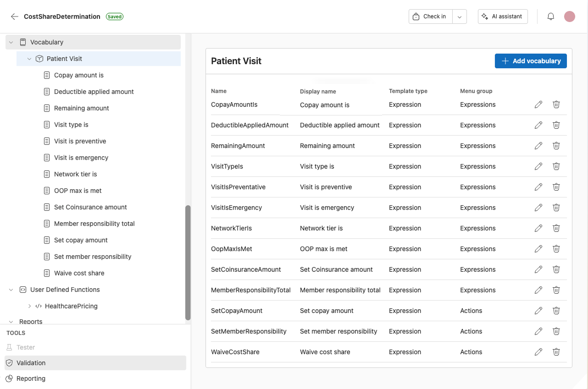This screenshot has height=389, width=588.
Task: Select Visit is emergency in tree
Action: 81,158
